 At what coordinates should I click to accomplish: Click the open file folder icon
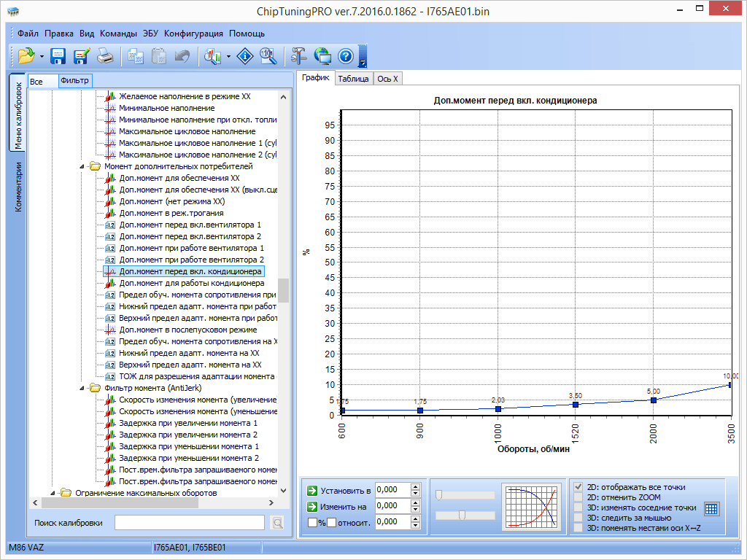(x=26, y=56)
